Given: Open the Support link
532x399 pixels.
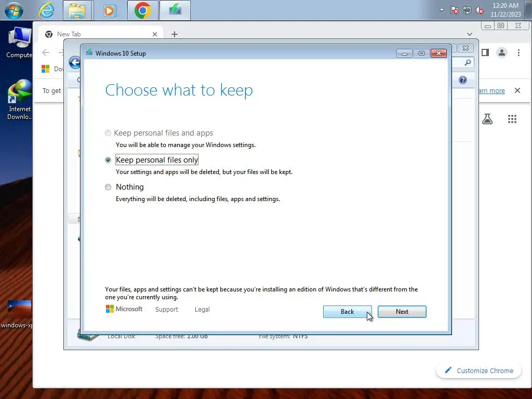Looking at the screenshot, I should (167, 310).
